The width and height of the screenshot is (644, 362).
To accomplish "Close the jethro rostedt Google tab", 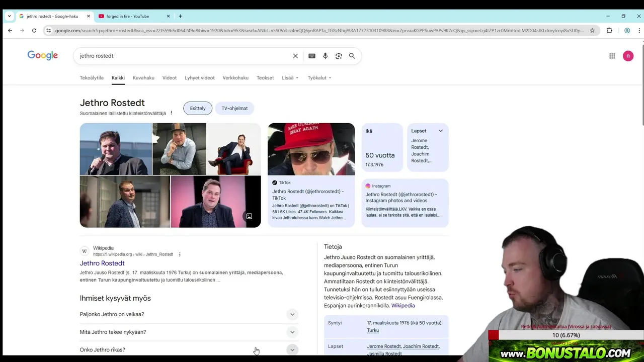I will (89, 16).
